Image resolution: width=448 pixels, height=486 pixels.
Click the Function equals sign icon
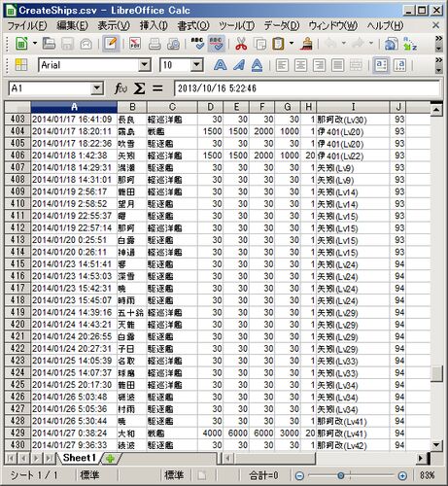click(157, 88)
